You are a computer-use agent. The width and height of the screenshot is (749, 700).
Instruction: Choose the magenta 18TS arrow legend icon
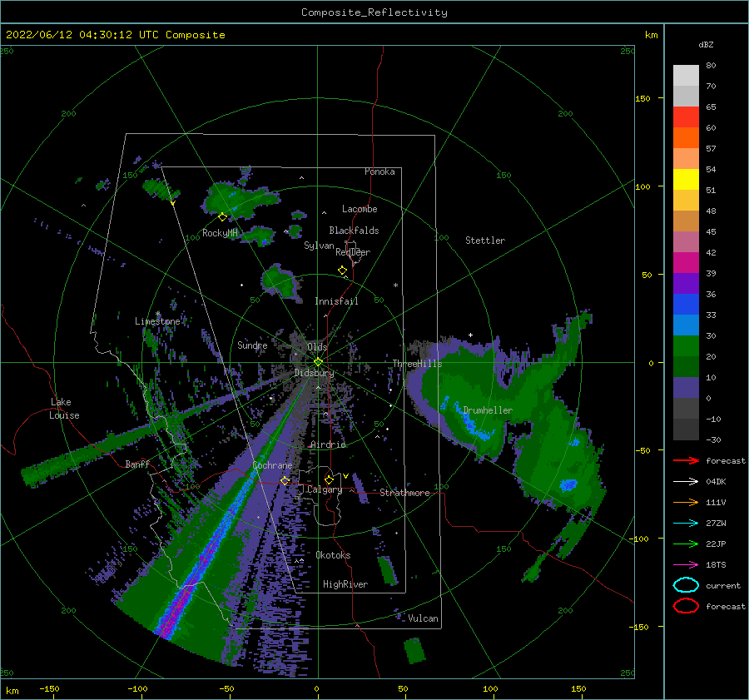[686, 565]
